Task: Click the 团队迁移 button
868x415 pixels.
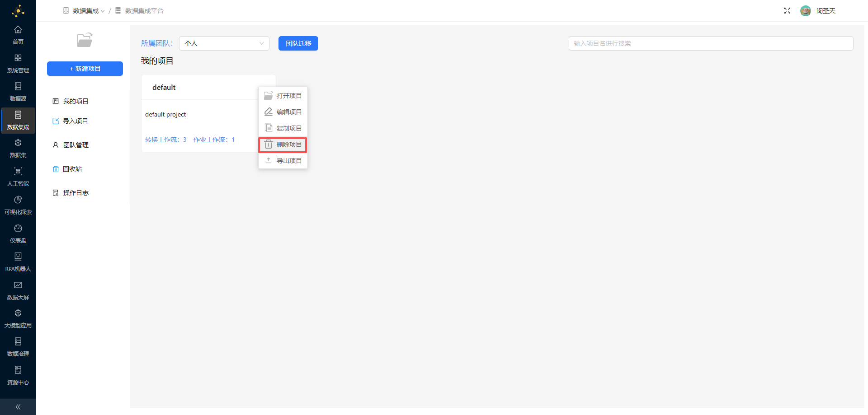Action: click(x=298, y=43)
